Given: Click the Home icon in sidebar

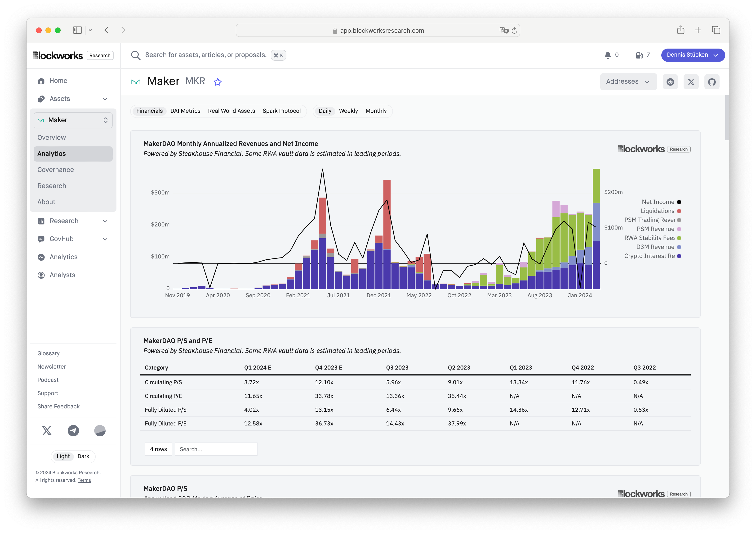Looking at the screenshot, I should click(x=41, y=81).
